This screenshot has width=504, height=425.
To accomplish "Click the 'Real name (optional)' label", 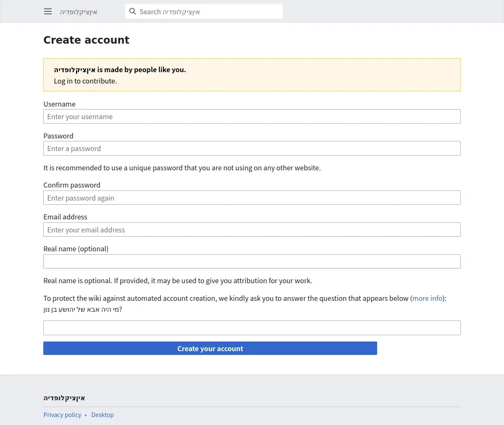I will point(76,249).
